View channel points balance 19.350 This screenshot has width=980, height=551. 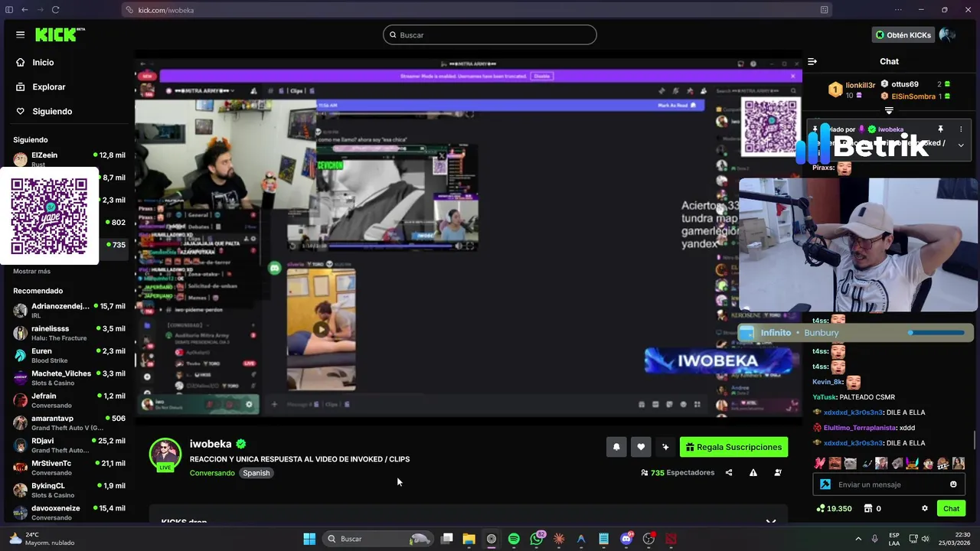835,508
